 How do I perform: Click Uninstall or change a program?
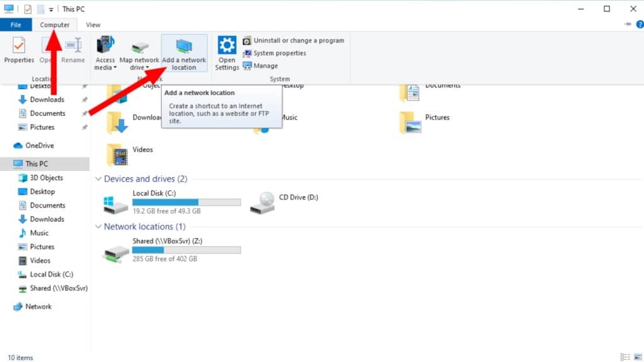[294, 41]
